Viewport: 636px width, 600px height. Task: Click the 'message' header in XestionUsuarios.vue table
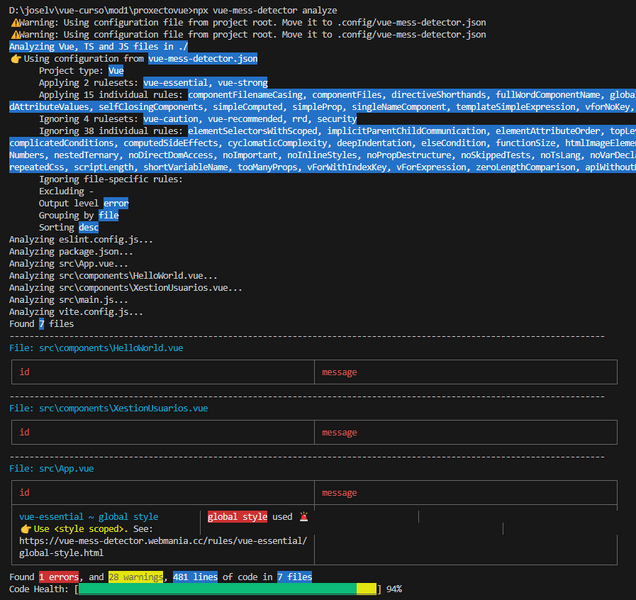point(339,432)
